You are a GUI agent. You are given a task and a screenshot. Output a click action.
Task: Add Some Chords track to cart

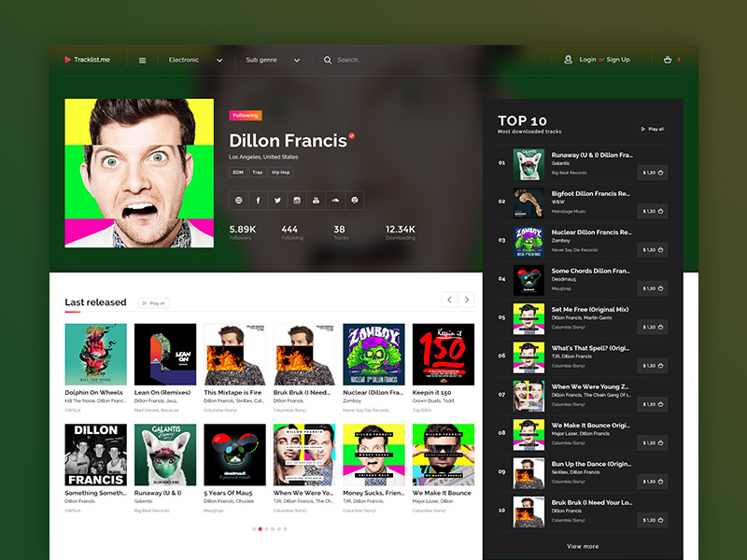(652, 288)
